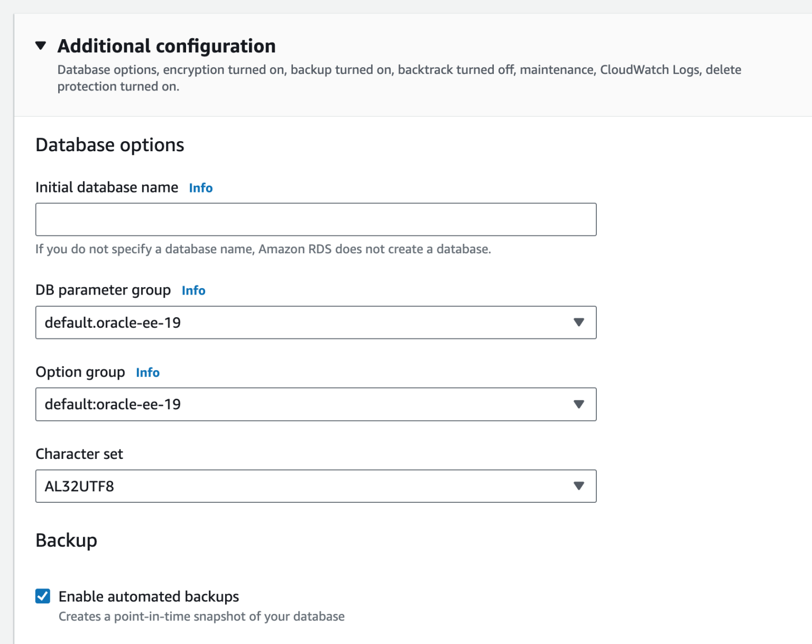This screenshot has height=644, width=812.
Task: Click the Backup section heading
Action: (66, 540)
